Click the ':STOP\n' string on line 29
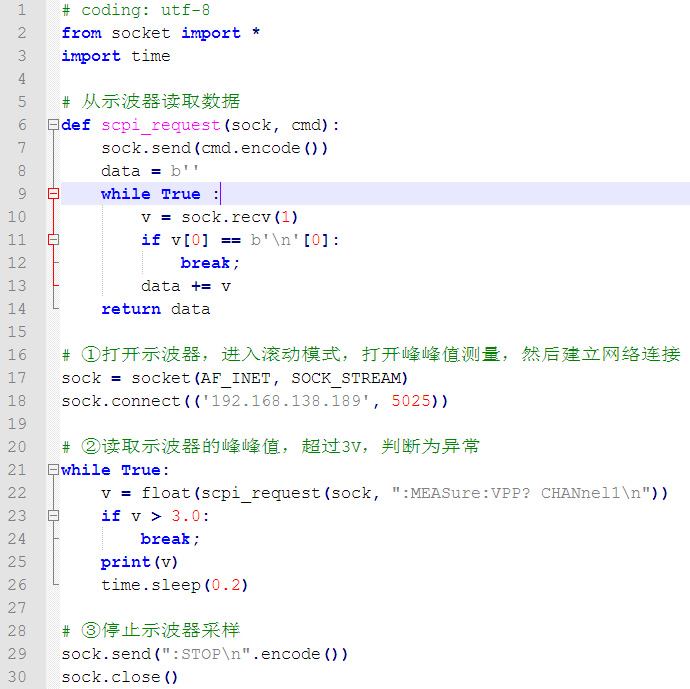The width and height of the screenshot is (690, 689). click(206, 654)
